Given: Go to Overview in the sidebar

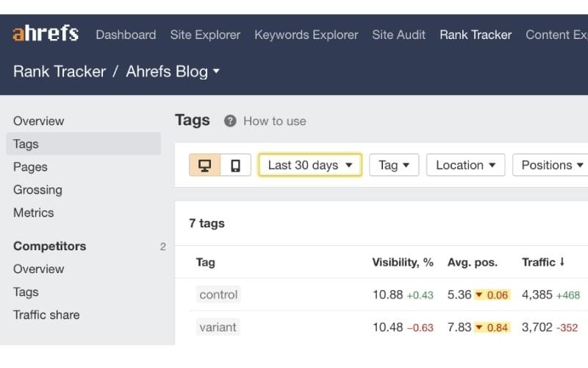Looking at the screenshot, I should point(39,121).
